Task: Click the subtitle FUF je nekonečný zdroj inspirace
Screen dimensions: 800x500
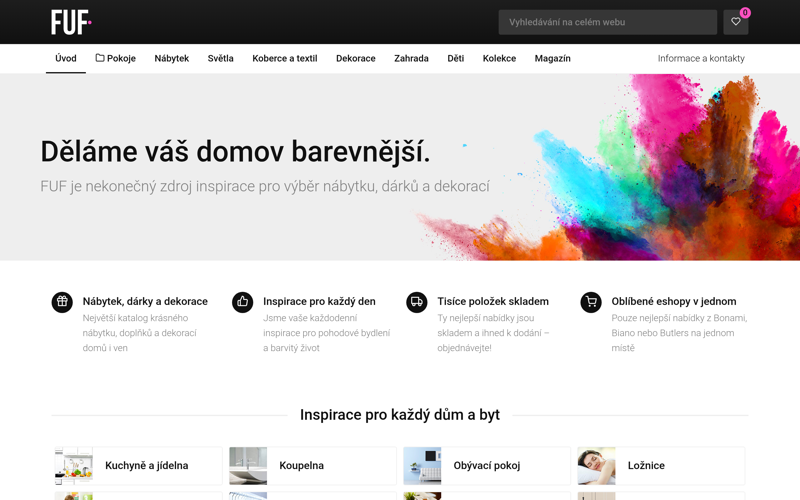Action: (265, 186)
